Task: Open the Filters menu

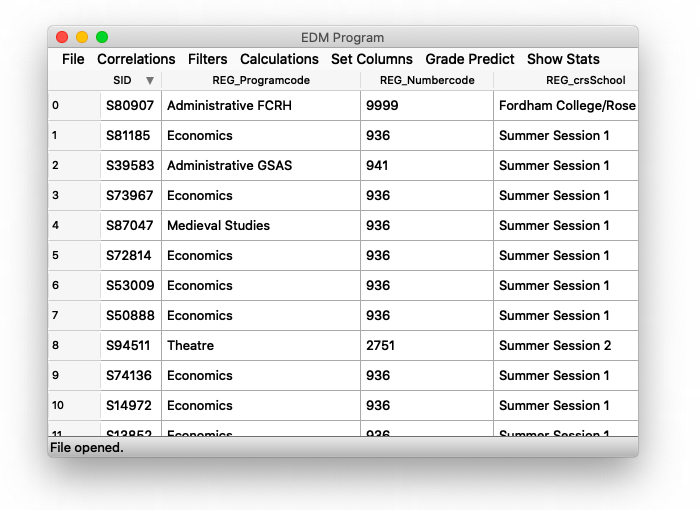Action: [208, 59]
